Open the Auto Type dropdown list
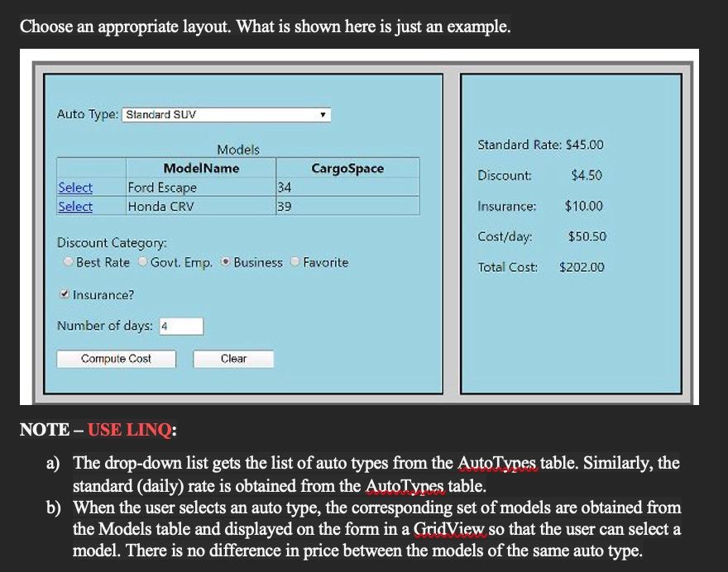This screenshot has width=728, height=572. pyautogui.click(x=223, y=114)
